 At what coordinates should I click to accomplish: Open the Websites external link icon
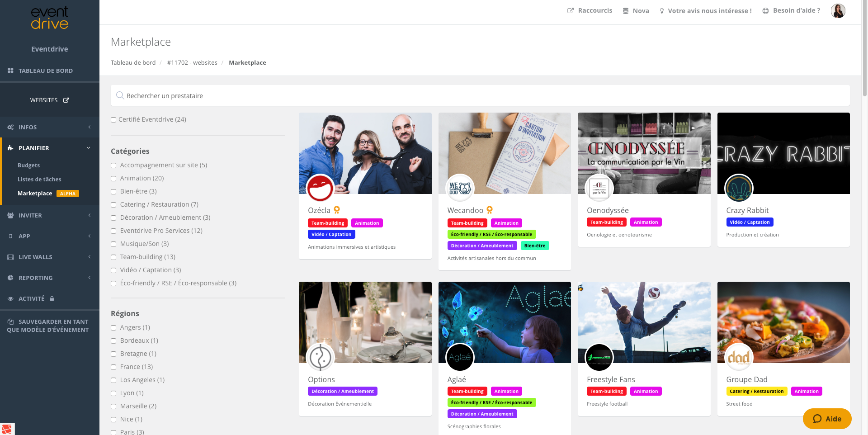66,100
